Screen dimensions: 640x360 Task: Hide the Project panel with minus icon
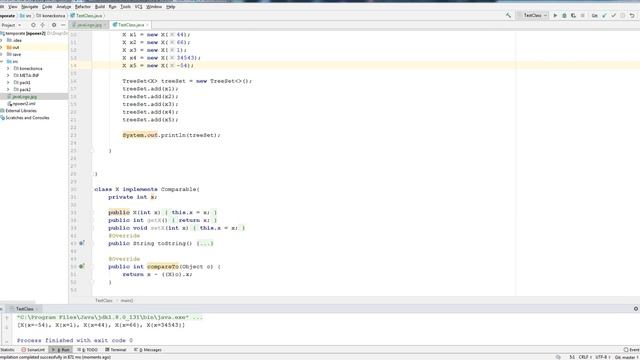click(x=63, y=25)
